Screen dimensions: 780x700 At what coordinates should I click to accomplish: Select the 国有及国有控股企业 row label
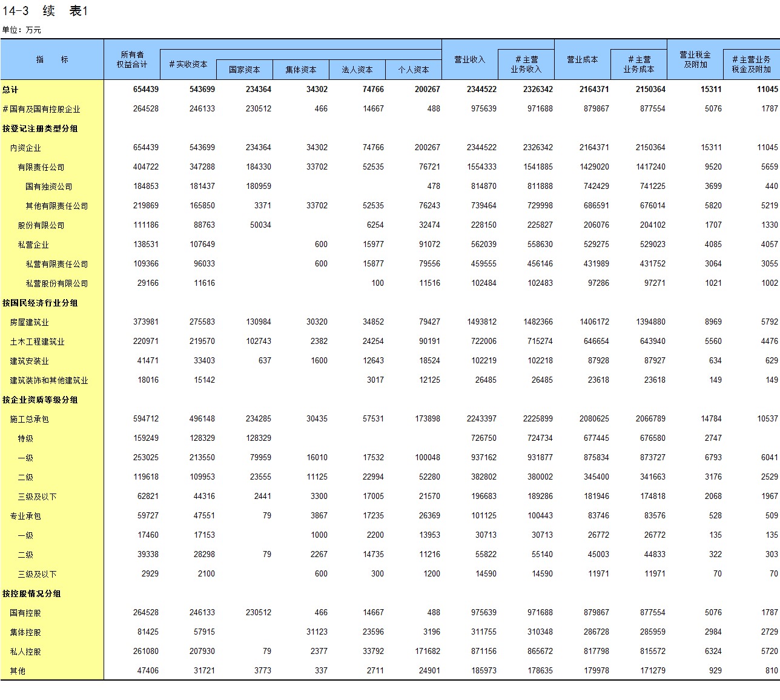coord(41,109)
